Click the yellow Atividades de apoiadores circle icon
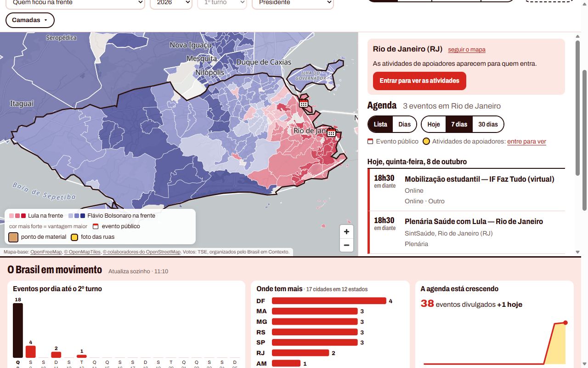This screenshot has width=588, height=368. pos(426,142)
